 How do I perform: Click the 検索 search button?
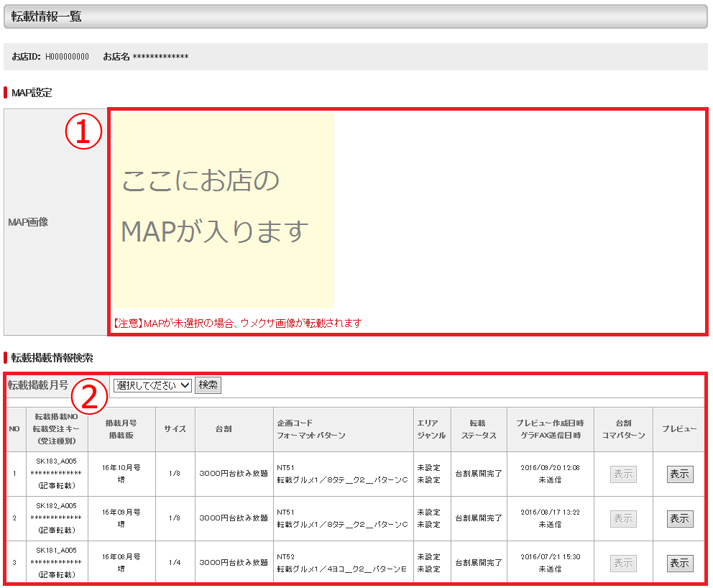[x=208, y=385]
